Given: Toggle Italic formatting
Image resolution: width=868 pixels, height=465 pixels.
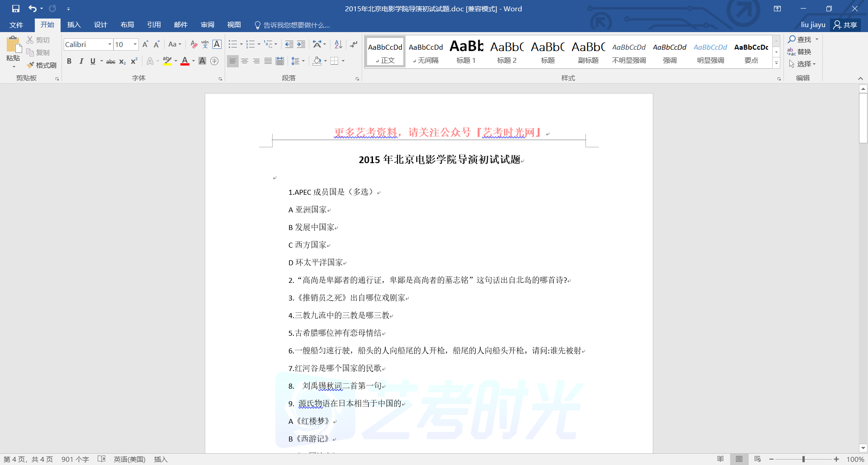Looking at the screenshot, I should point(81,61).
